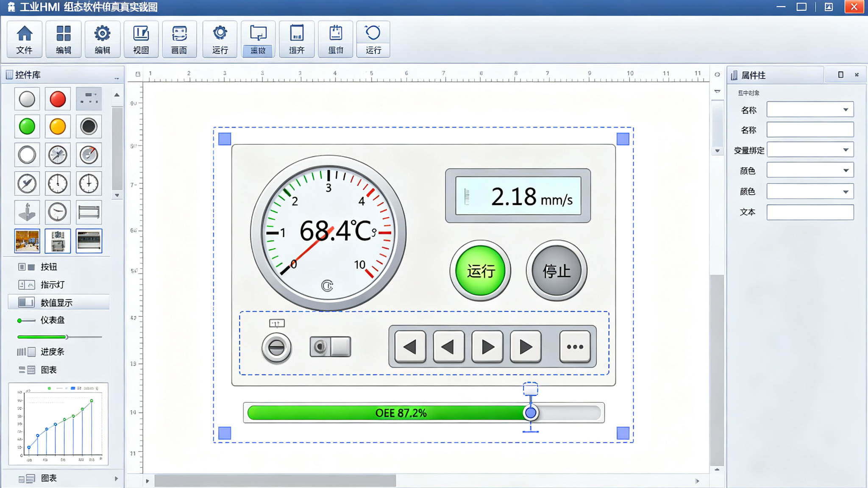
Task: Select 指示灯 category in control library
Action: [x=58, y=285]
